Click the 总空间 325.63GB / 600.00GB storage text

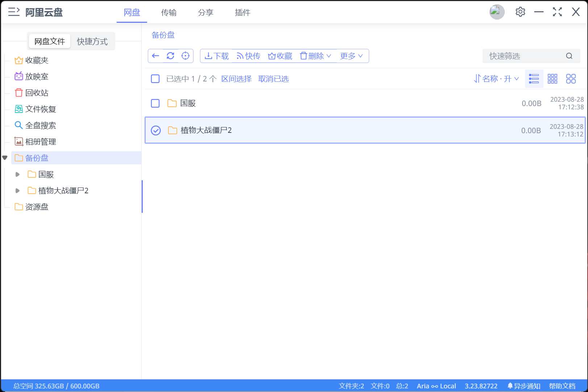pos(57,386)
